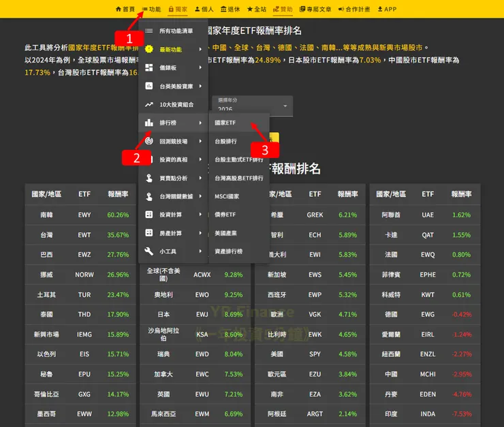504x427 pixels.
Task: Click the INDA ticker for 印度
Action: tap(428, 414)
